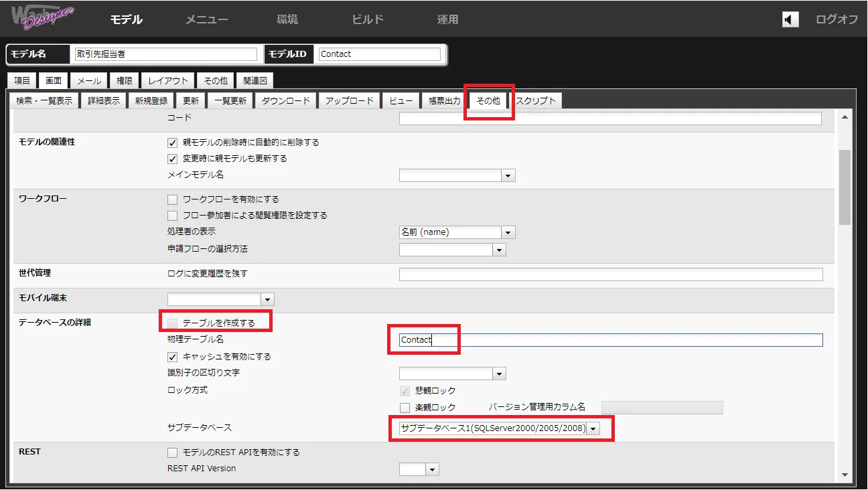Switch to the スクリプト tab

536,101
